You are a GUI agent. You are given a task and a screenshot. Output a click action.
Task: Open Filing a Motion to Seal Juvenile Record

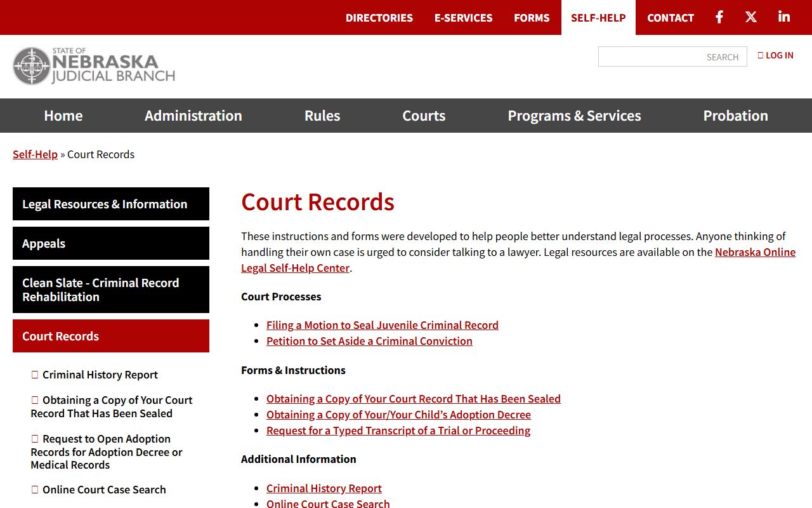click(383, 325)
